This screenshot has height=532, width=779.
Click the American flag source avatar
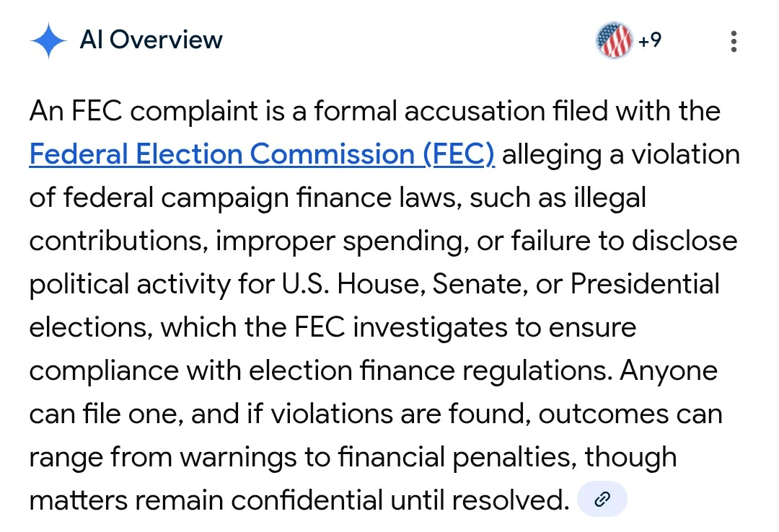tap(614, 40)
